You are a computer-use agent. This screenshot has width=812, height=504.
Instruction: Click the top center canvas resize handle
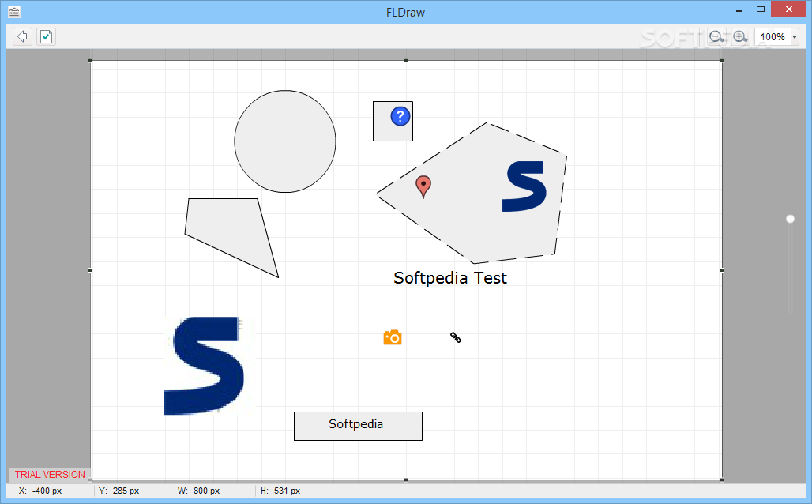pyautogui.click(x=406, y=60)
